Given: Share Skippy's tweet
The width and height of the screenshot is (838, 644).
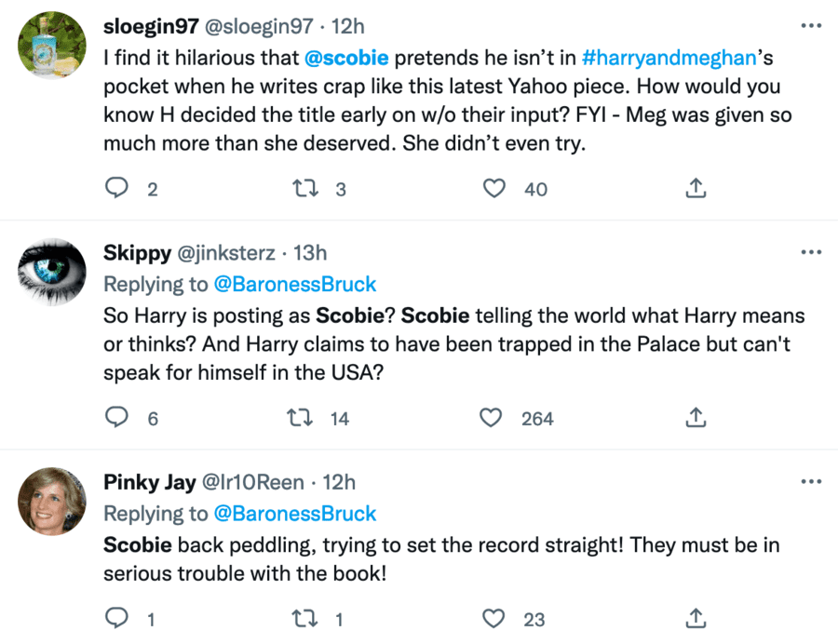Looking at the screenshot, I should coord(695,418).
